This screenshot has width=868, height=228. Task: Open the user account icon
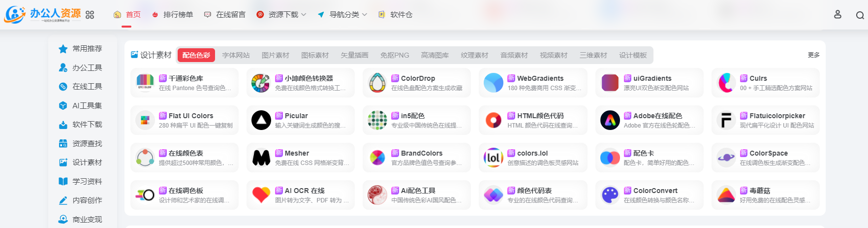[x=837, y=14]
